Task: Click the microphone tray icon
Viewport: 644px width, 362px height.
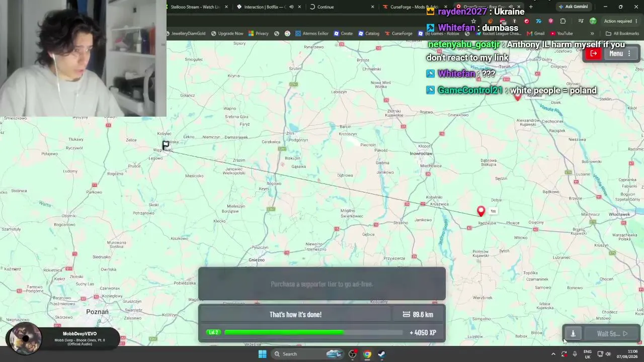Action: (x=575, y=354)
